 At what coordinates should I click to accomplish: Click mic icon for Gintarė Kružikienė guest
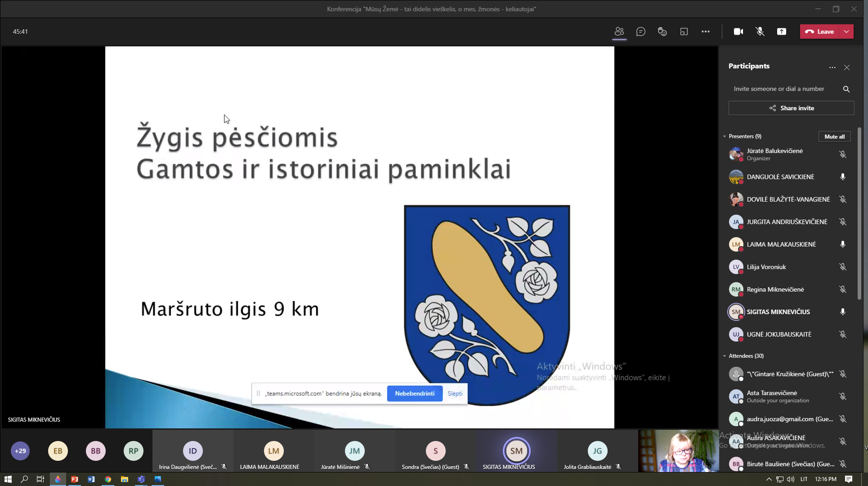coord(843,374)
